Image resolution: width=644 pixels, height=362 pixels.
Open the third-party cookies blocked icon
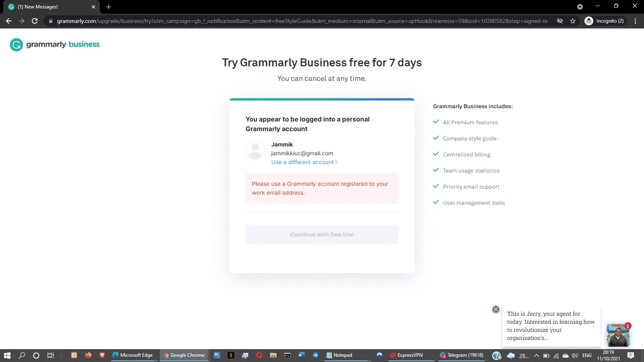pos(560,21)
